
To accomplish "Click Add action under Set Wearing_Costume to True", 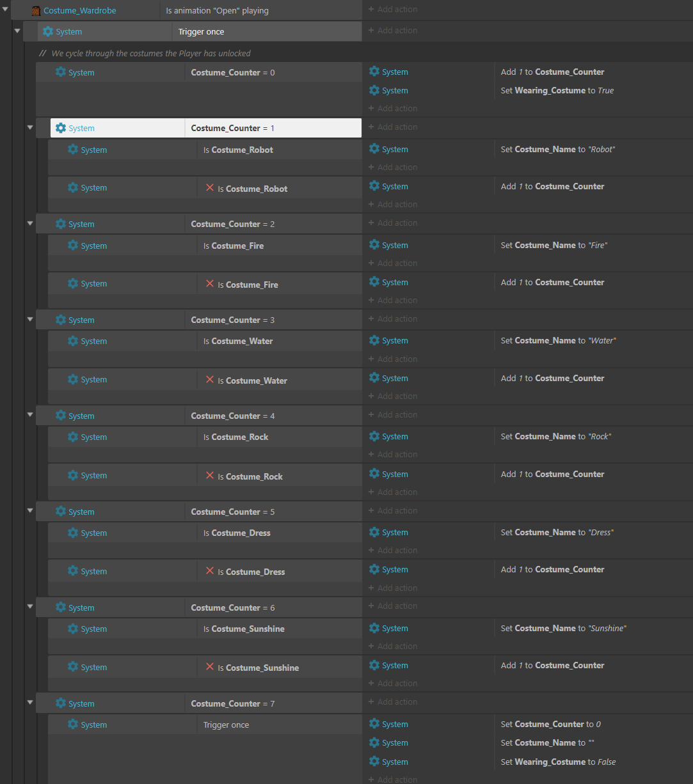I will pos(393,108).
